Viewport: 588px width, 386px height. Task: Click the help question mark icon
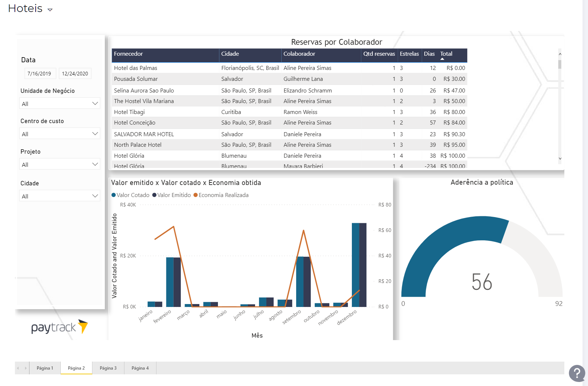tap(577, 373)
